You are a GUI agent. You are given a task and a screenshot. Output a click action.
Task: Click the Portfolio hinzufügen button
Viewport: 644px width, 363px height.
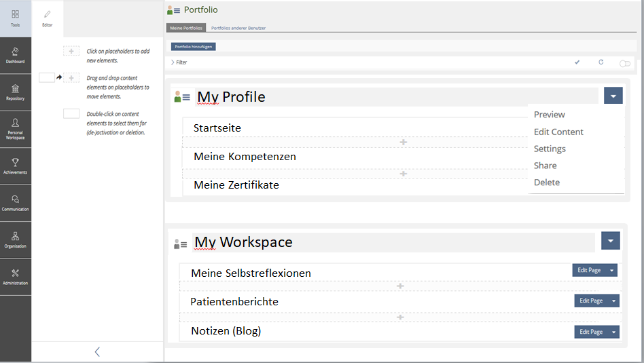(193, 47)
